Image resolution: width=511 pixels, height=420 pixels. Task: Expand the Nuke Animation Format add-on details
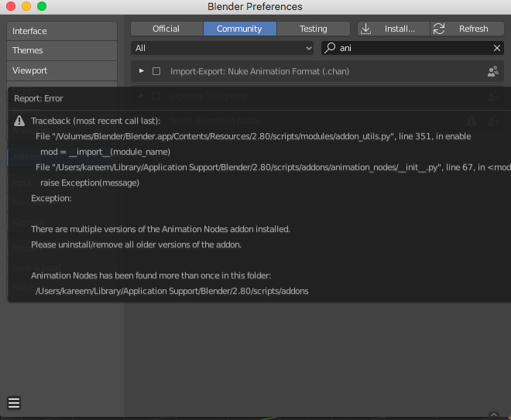coord(142,71)
